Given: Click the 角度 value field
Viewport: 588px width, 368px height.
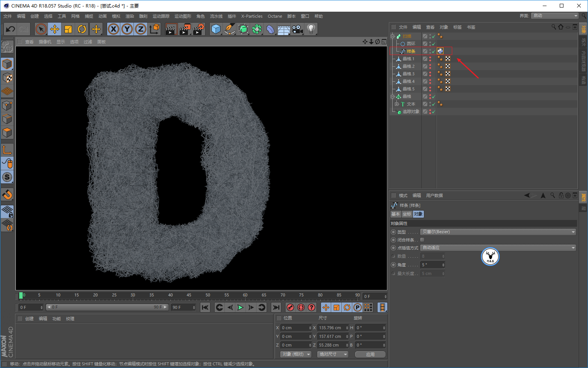Looking at the screenshot, I should [x=433, y=265].
